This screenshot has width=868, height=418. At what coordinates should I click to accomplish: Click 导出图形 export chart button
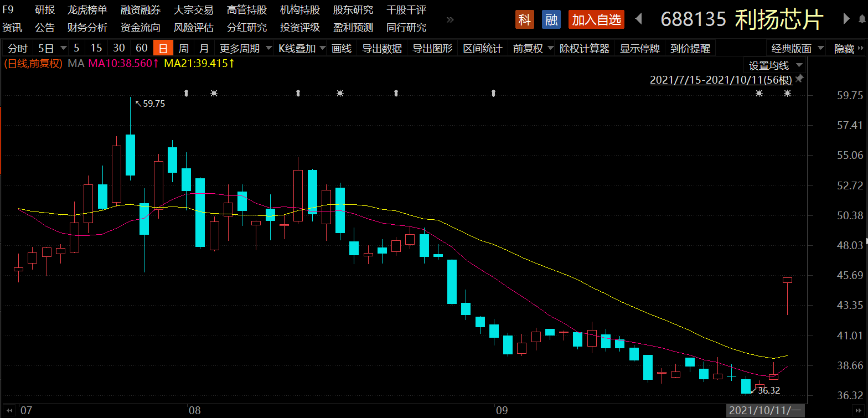click(433, 48)
